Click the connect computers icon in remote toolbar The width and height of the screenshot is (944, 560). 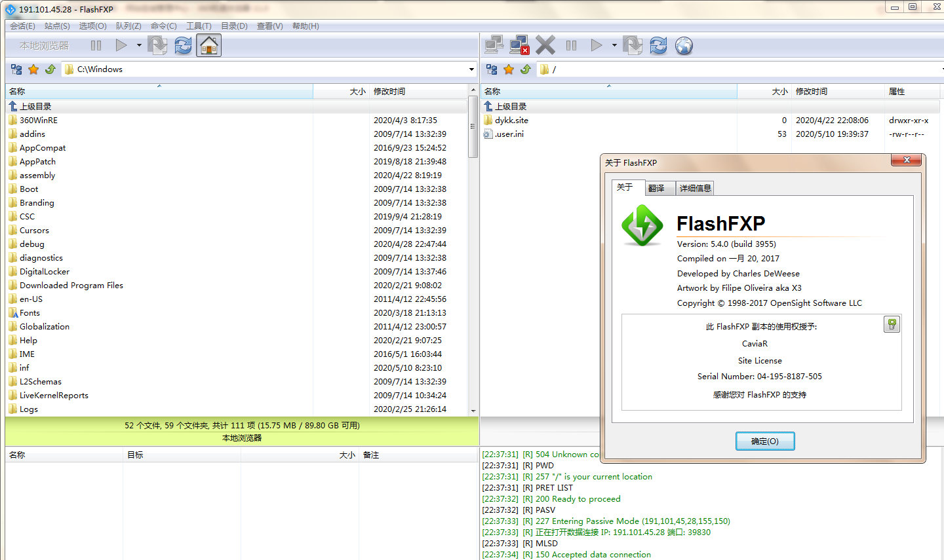click(x=494, y=45)
